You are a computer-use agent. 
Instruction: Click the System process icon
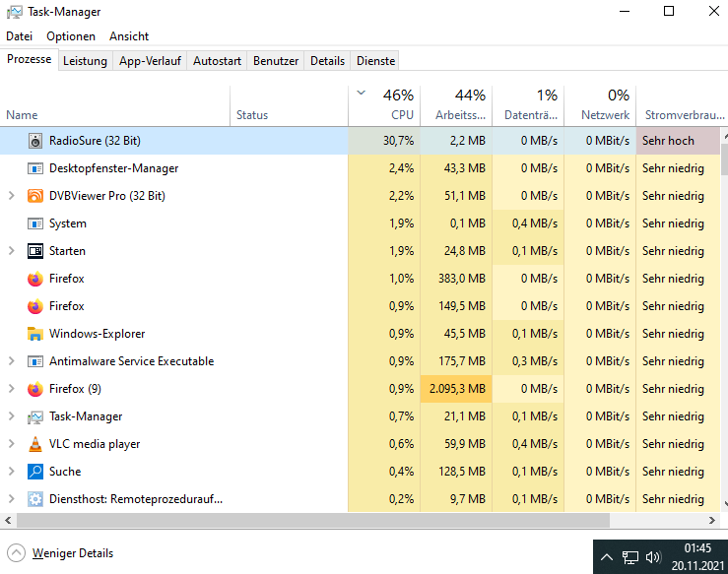click(x=35, y=223)
